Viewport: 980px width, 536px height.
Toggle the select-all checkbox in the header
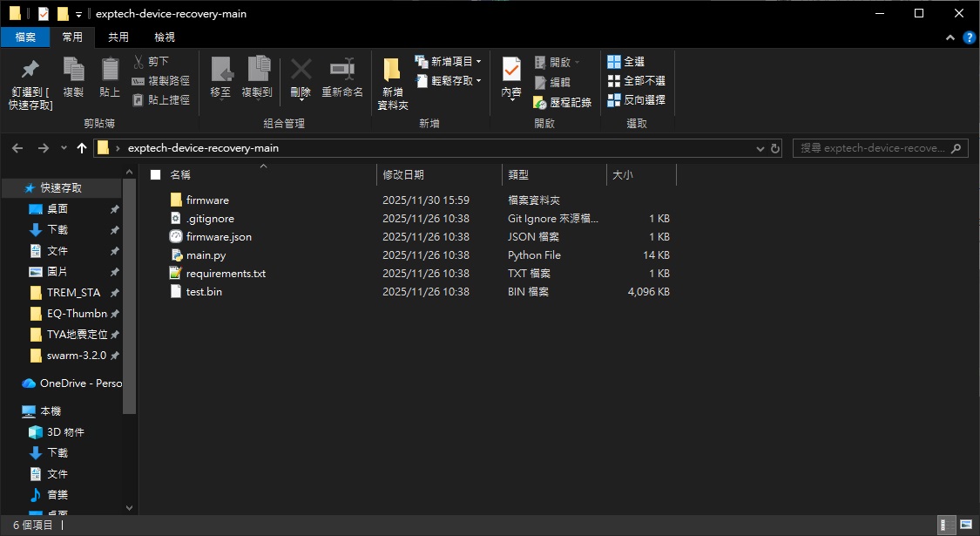[x=156, y=175]
